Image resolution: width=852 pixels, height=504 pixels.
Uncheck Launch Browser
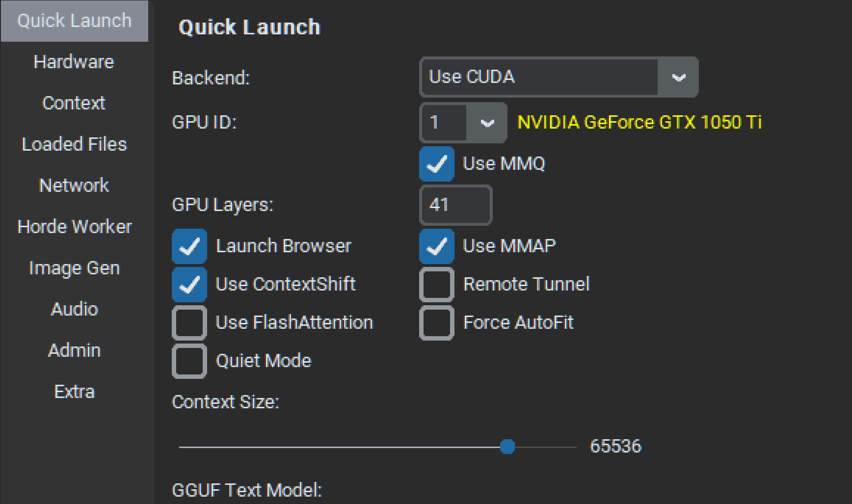189,246
